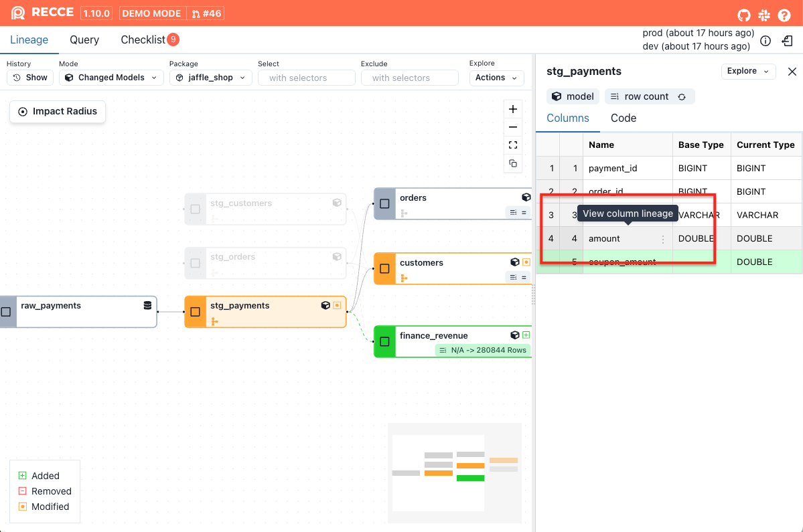Click the Select with selectors field
Screen dimensions: 803x532
pos(306,78)
